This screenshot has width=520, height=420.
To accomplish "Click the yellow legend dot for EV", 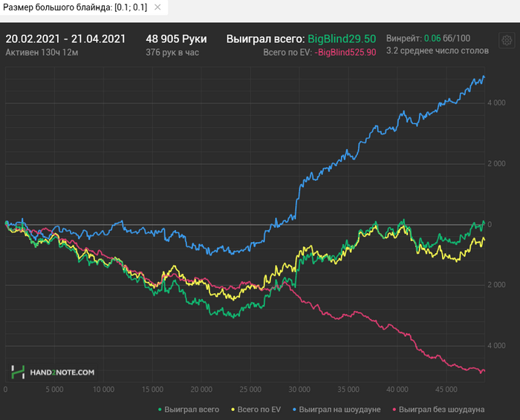I will 233,410.
